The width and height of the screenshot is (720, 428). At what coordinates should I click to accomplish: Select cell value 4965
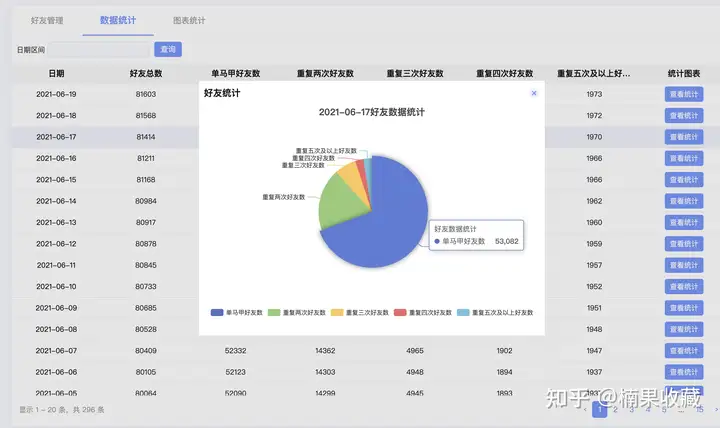415,350
